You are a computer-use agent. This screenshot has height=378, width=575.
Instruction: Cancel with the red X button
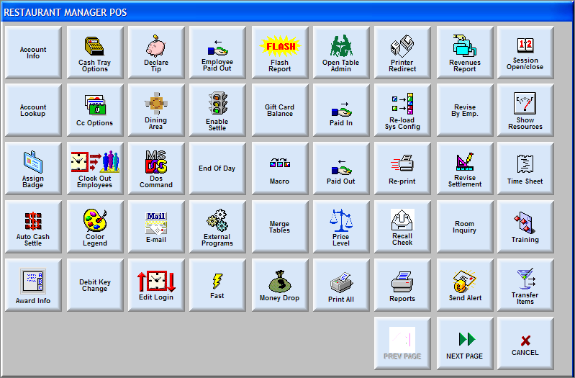click(525, 343)
